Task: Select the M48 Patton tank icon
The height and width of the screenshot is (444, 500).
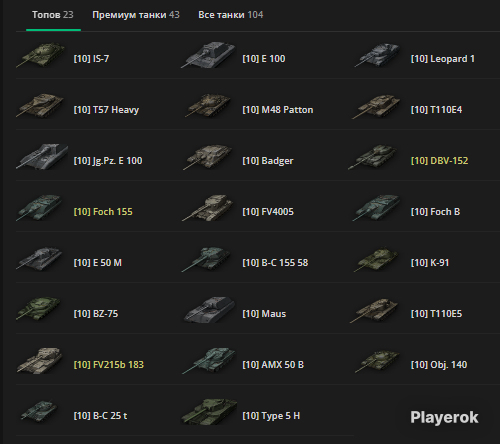Action: (x=208, y=106)
